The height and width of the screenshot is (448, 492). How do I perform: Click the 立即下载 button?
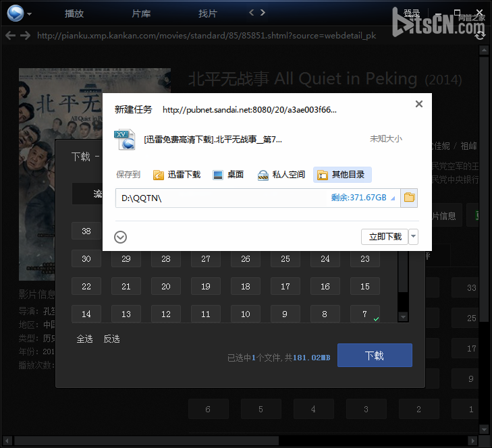click(385, 237)
